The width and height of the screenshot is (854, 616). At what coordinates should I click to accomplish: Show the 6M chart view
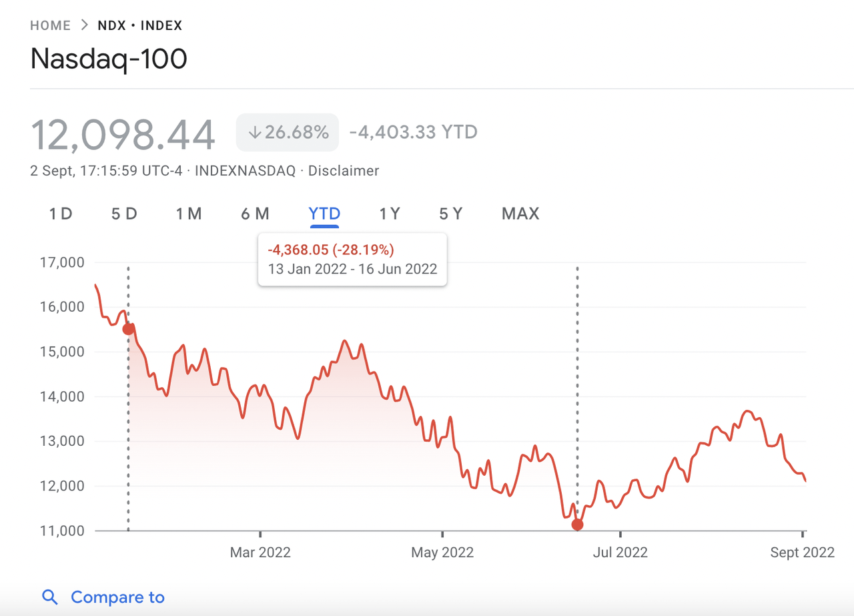(x=255, y=214)
